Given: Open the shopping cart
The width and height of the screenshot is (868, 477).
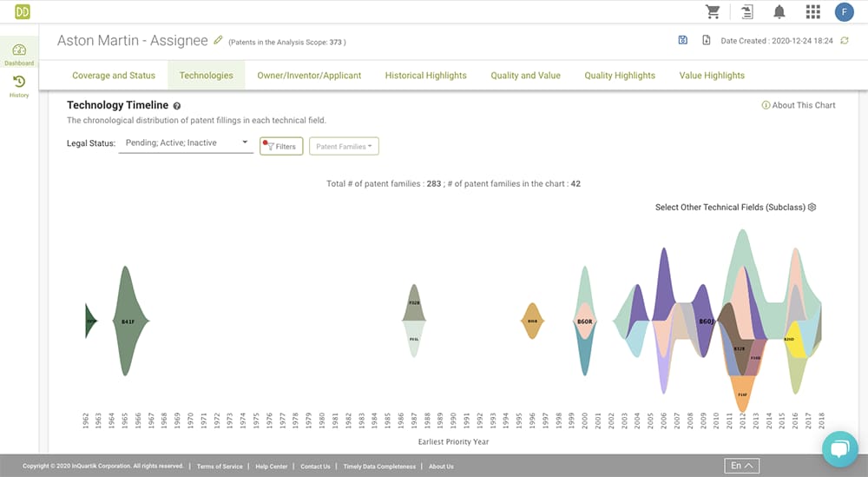Looking at the screenshot, I should [713, 11].
